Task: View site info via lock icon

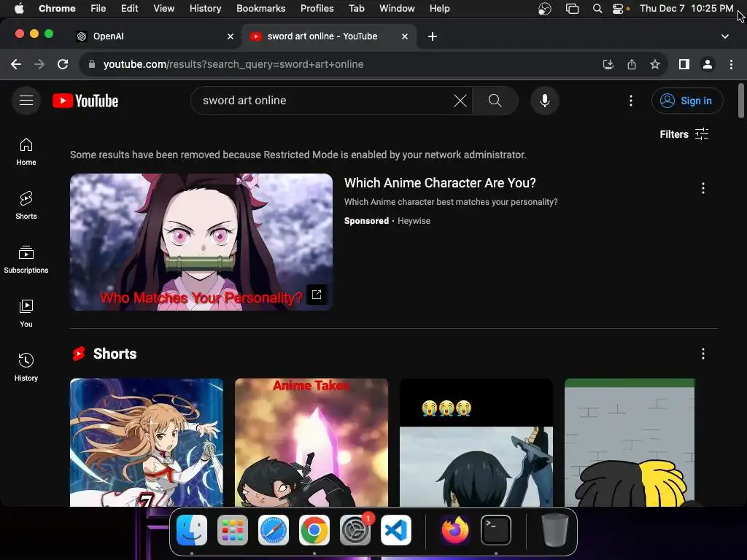Action: click(92, 64)
